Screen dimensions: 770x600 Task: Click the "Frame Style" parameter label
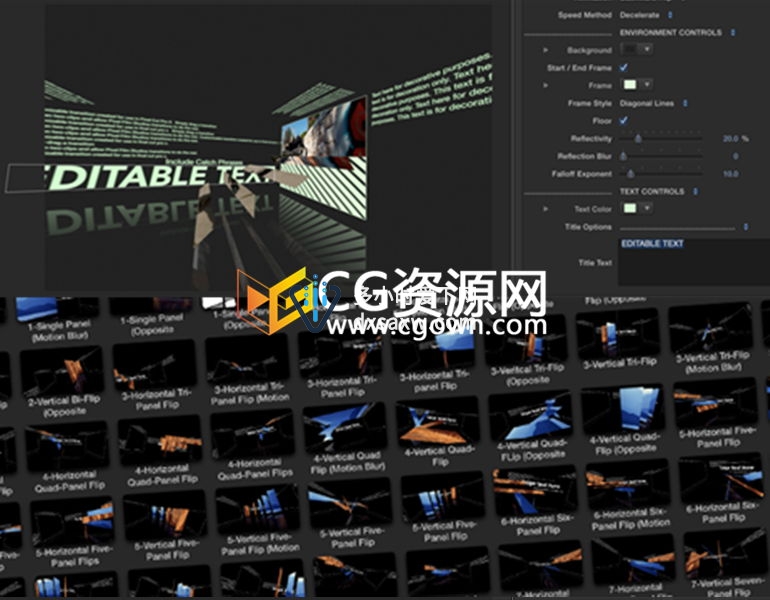pyautogui.click(x=589, y=104)
